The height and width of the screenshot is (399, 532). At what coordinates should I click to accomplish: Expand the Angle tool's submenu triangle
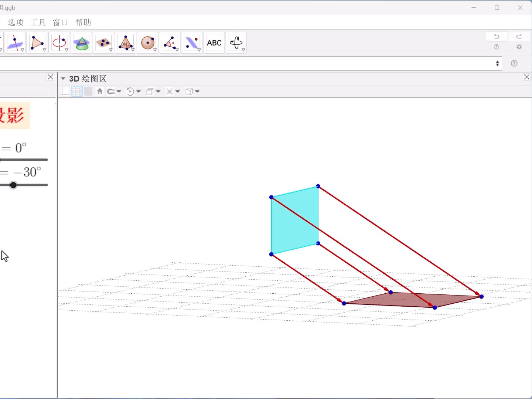(x=177, y=50)
